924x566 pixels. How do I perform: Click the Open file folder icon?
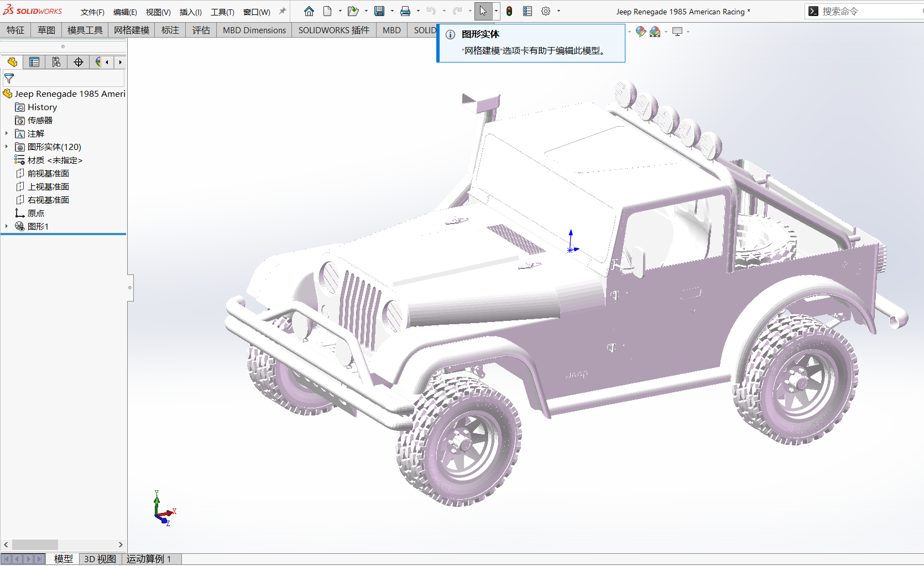point(353,11)
